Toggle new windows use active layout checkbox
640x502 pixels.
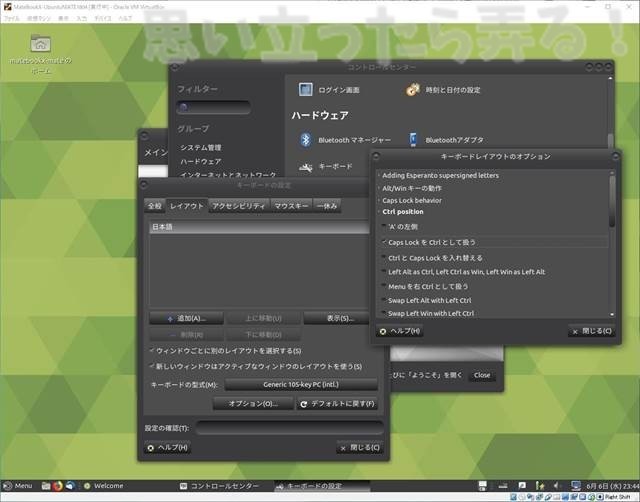(152, 367)
